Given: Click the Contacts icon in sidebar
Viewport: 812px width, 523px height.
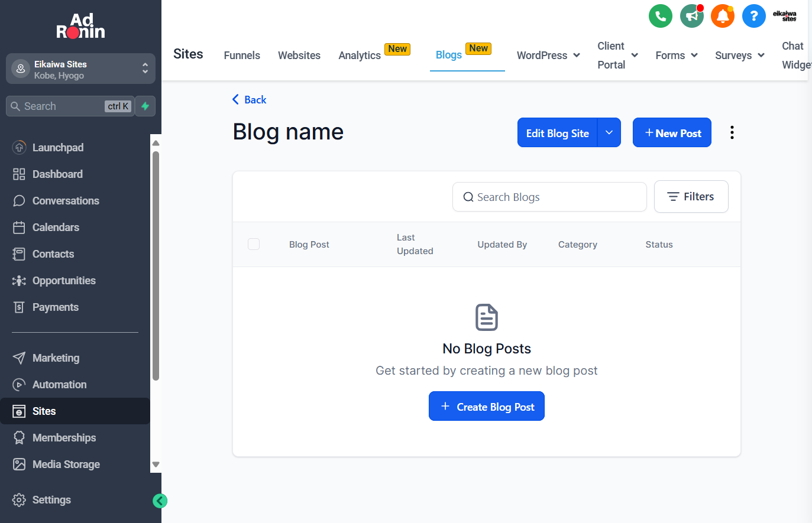Looking at the screenshot, I should pos(19,254).
